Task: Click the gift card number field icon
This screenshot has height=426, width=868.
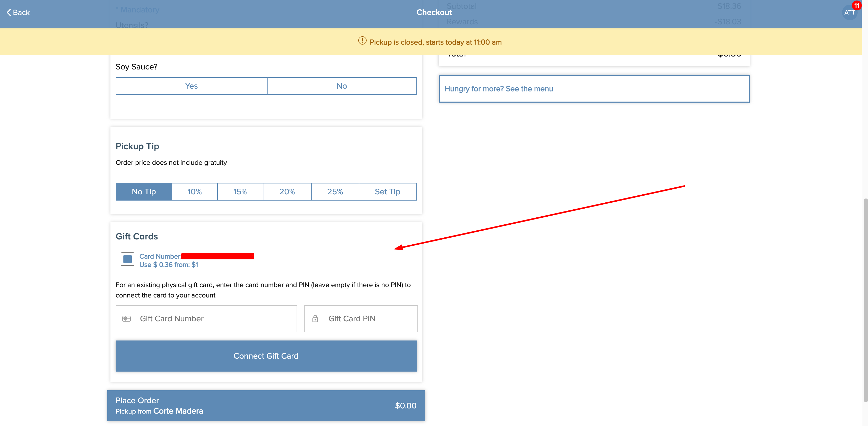Action: pos(126,318)
